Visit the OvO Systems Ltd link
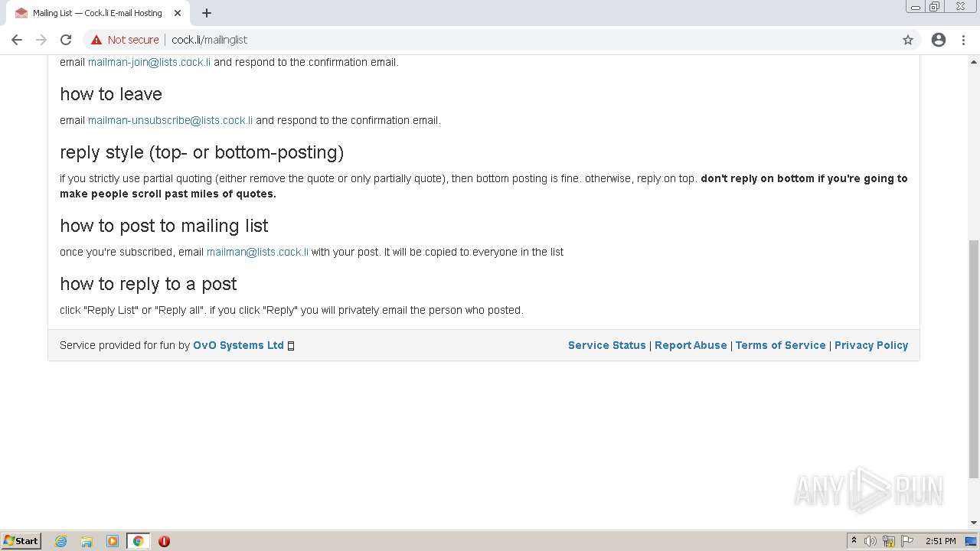Viewport: 980px width, 551px height. [238, 345]
